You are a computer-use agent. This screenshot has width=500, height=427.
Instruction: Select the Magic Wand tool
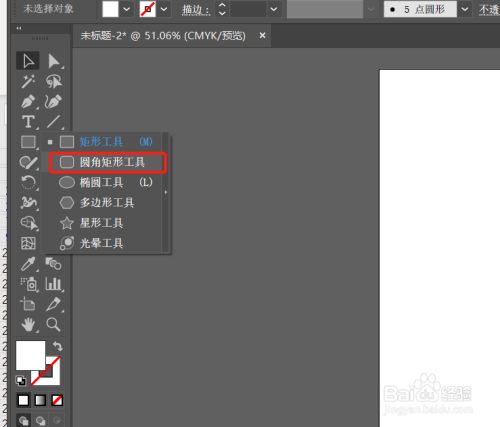(28, 81)
